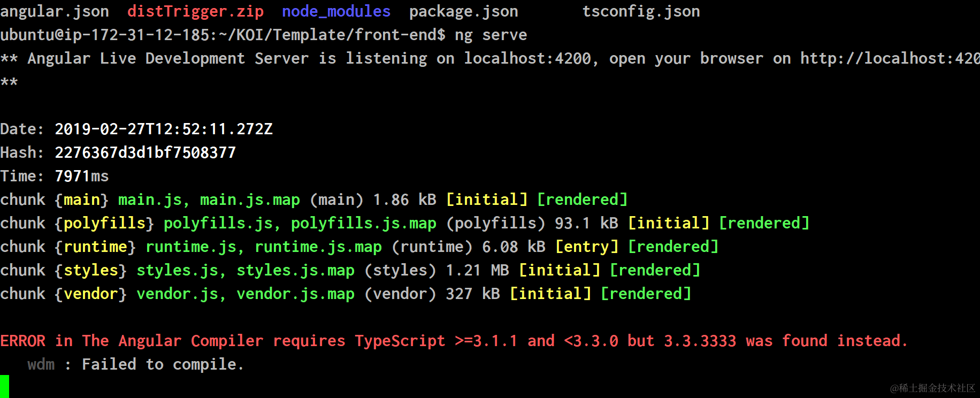Click the styles.js file name
The width and height of the screenshot is (980, 398).
click(x=177, y=271)
